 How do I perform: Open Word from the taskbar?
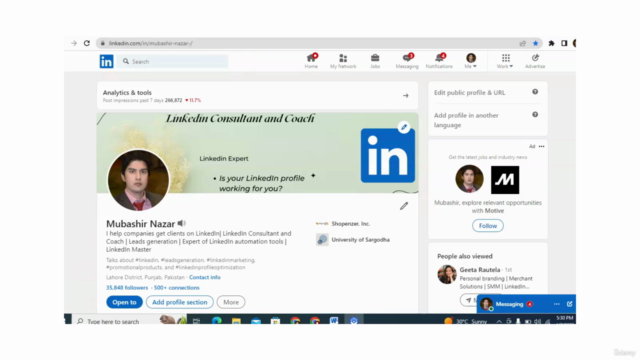[x=334, y=321]
